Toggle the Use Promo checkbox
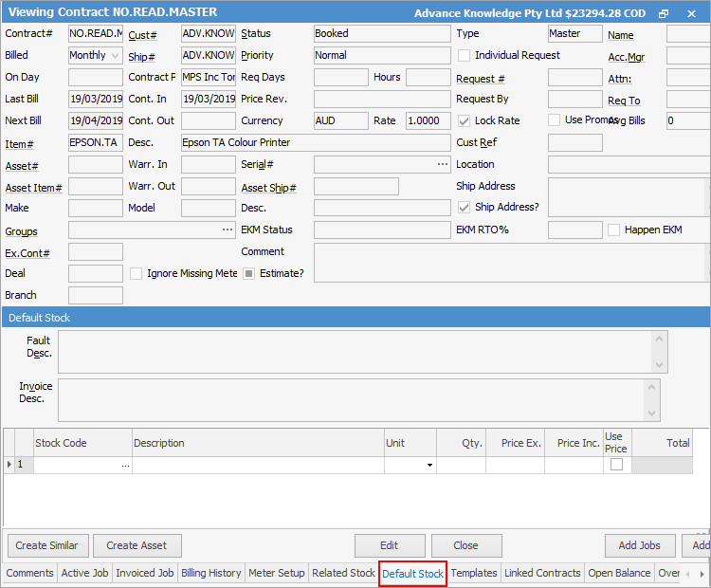Screen dimensions: 711x588 click(554, 119)
